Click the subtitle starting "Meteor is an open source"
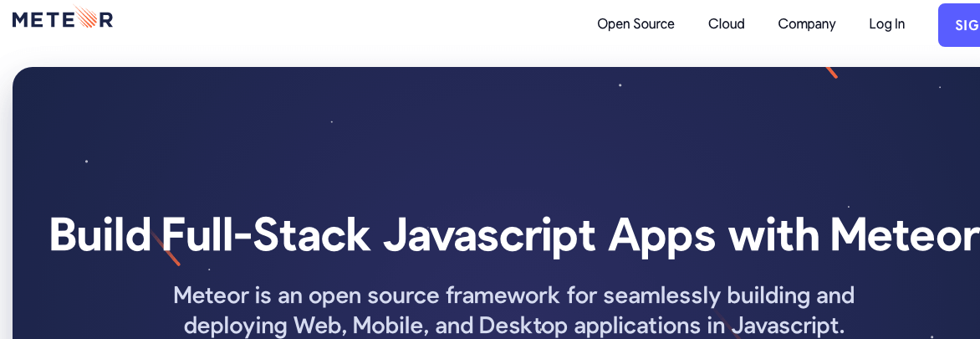Image resolution: width=980 pixels, height=339 pixels. 513,311
